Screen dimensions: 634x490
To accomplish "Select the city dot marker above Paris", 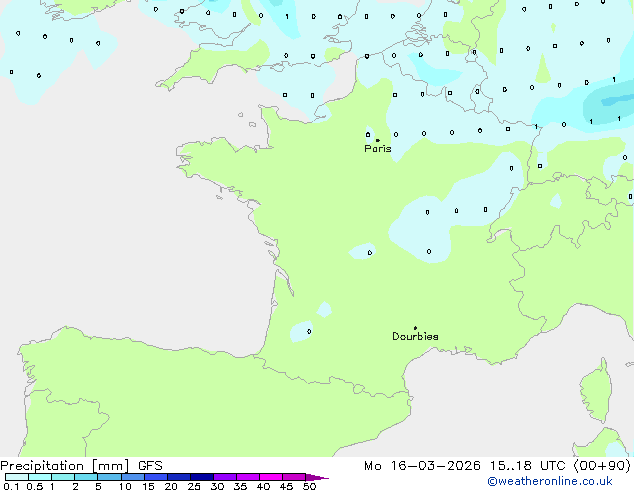I will tap(378, 140).
